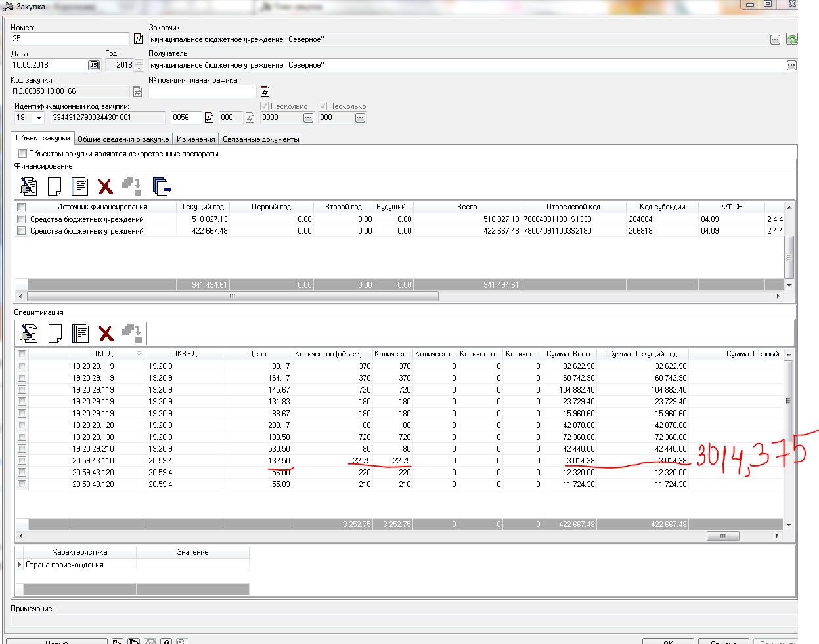Click the copy-to blue arrow icon in Финансирование
This screenshot has height=644, width=819.
tap(162, 186)
